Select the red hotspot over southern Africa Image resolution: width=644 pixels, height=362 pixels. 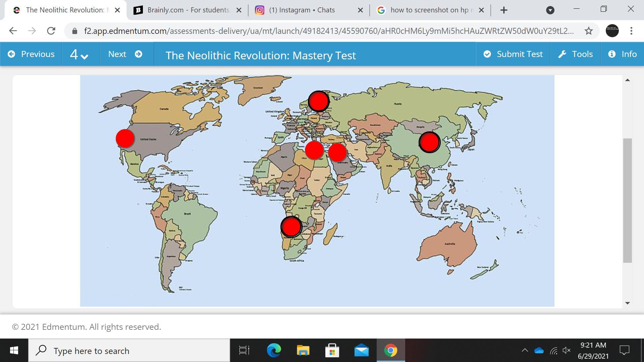pos(291,227)
